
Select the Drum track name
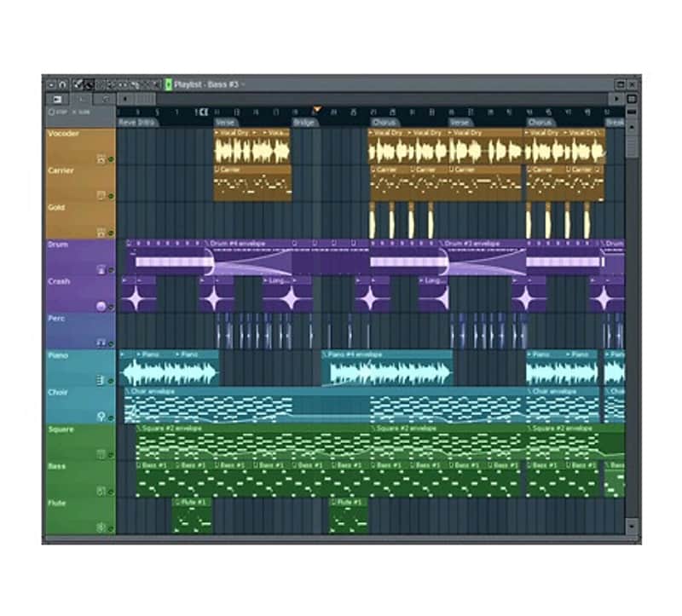tap(58, 245)
